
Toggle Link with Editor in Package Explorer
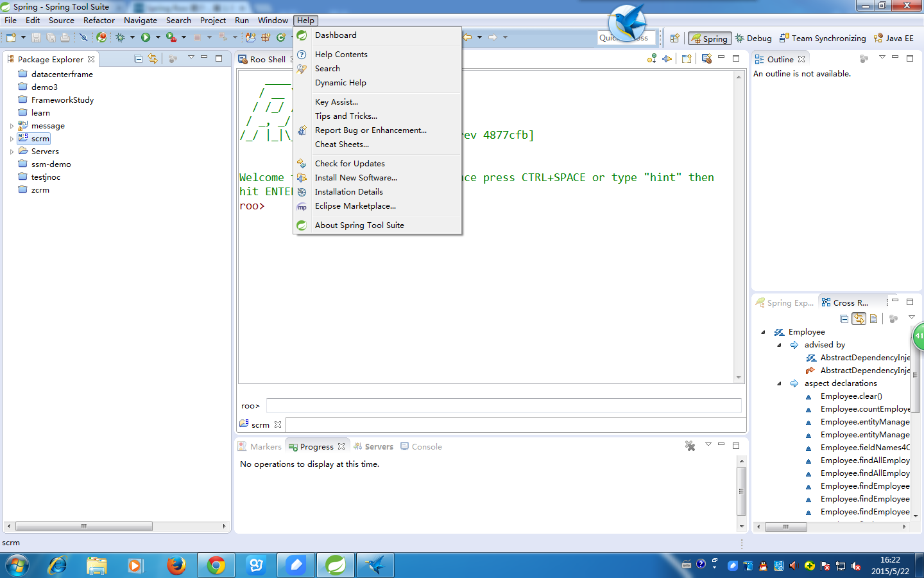(153, 58)
